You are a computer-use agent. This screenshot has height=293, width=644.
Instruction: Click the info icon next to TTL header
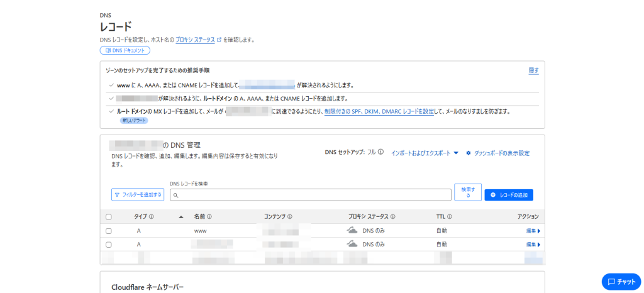point(450,216)
